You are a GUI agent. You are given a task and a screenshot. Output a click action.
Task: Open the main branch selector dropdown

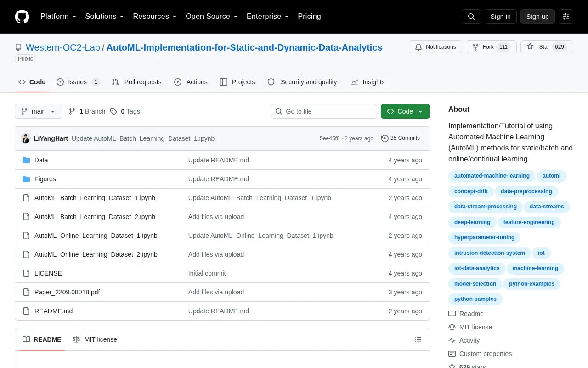tap(39, 111)
